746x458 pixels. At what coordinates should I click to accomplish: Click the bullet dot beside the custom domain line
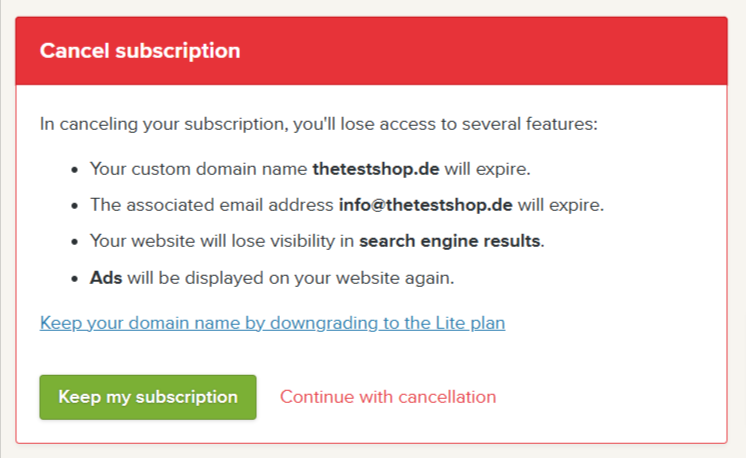75,170
